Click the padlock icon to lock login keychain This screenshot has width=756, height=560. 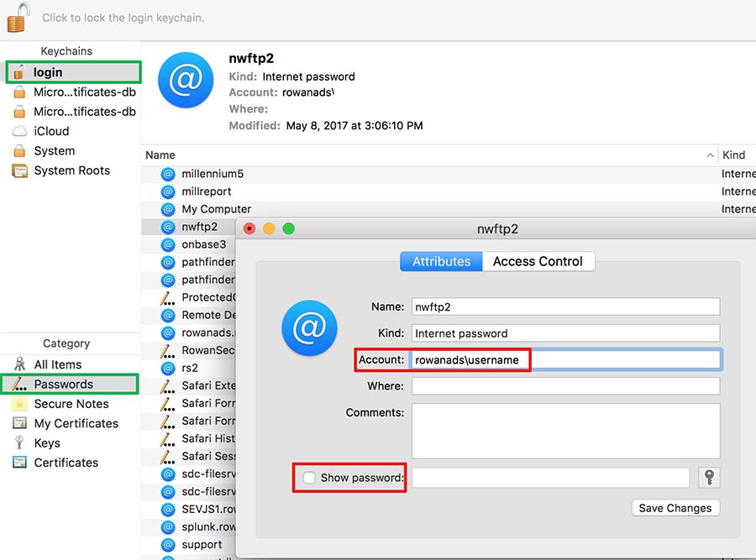tap(18, 17)
